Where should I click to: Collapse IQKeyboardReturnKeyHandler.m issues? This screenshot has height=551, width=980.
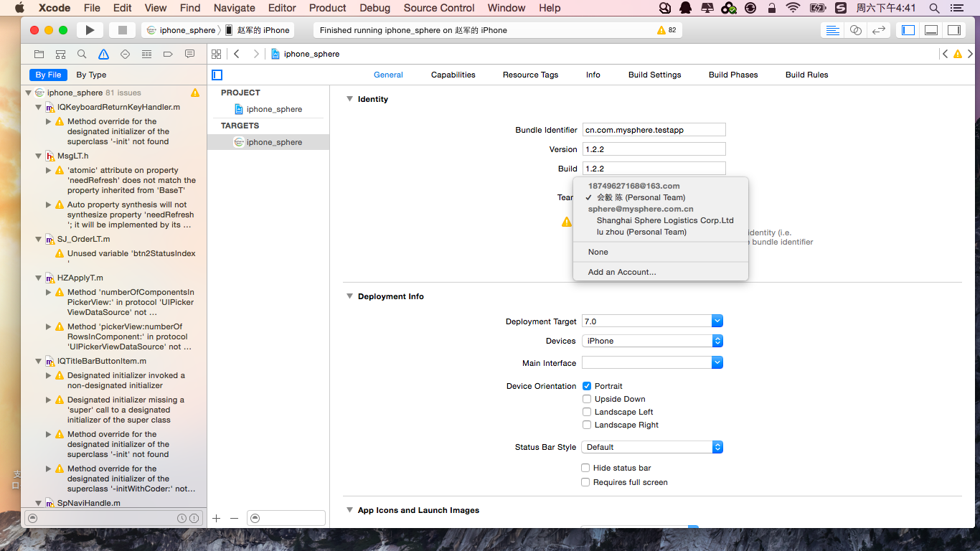point(39,107)
